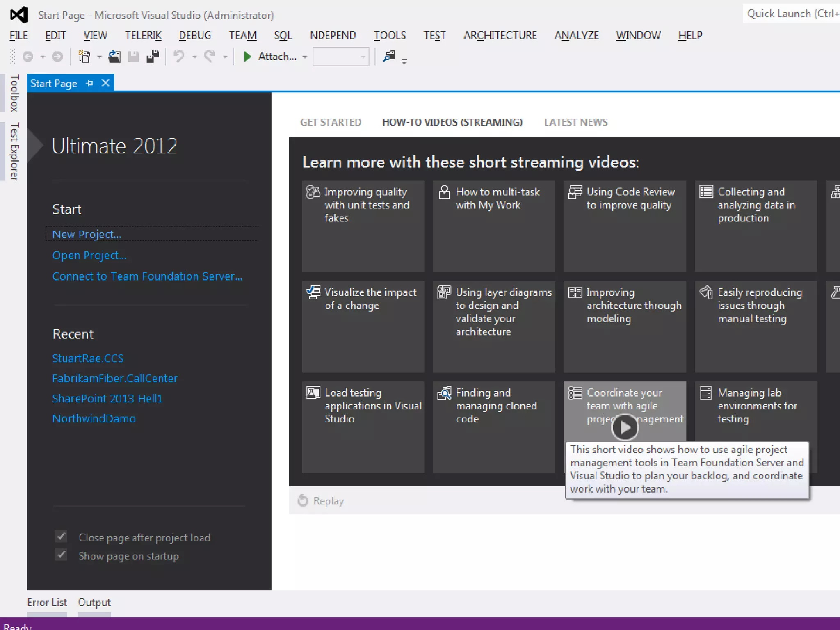The image size is (840, 630).
Task: Click the Save All toolbar icon
Action: point(153,57)
